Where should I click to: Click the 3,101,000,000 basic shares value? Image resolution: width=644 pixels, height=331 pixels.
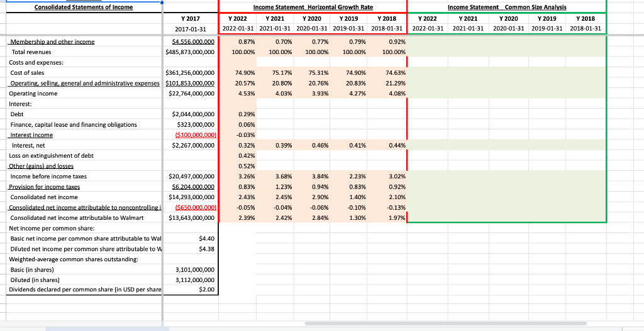pyautogui.click(x=195, y=269)
